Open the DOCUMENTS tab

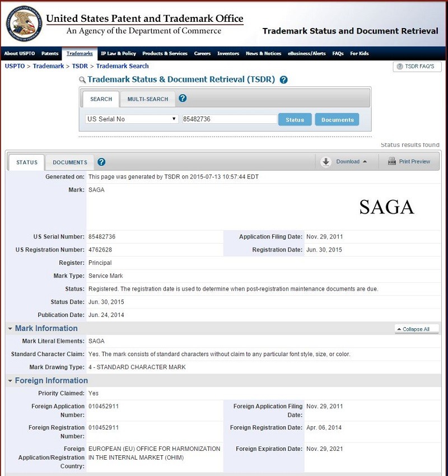[x=70, y=162]
